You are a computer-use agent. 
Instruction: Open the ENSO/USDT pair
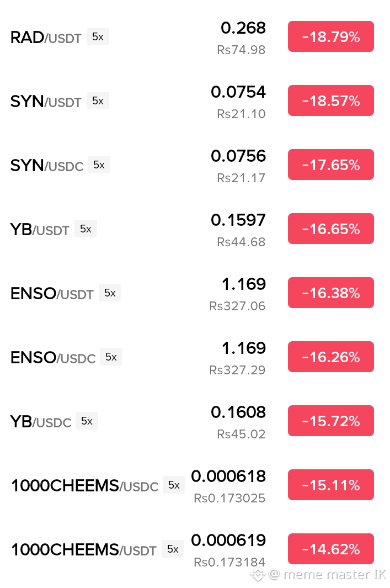52,294
